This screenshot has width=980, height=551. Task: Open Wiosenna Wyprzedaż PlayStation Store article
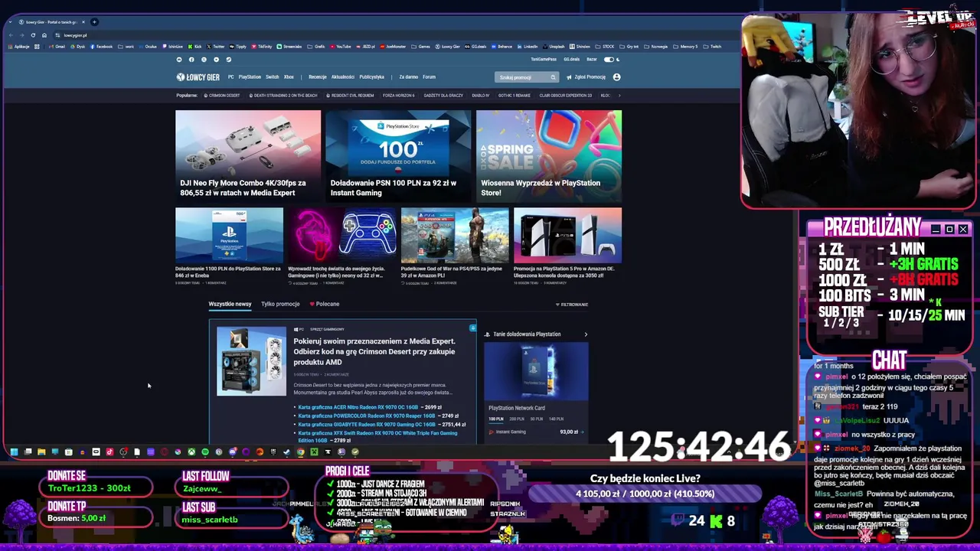coord(549,155)
